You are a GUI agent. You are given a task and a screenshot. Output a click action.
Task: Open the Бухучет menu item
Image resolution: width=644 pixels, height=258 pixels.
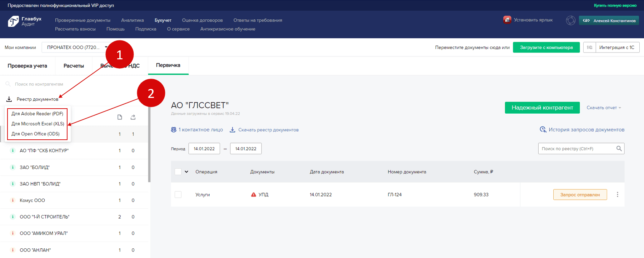coord(163,20)
